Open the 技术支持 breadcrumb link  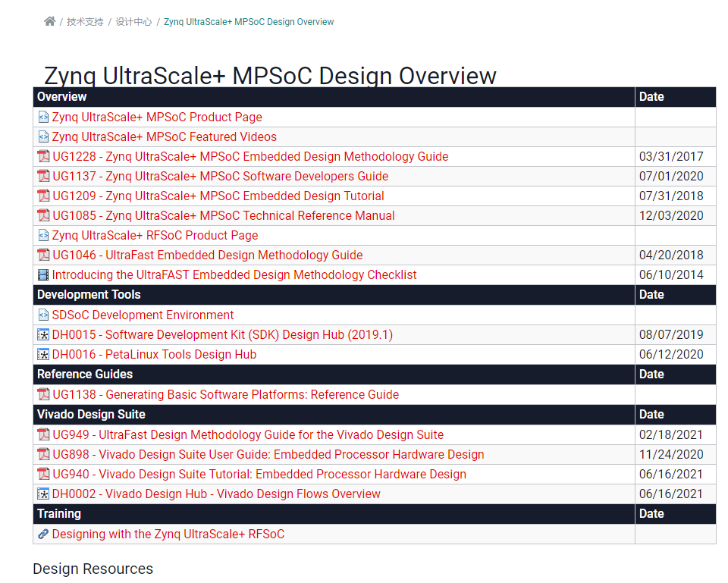point(86,21)
